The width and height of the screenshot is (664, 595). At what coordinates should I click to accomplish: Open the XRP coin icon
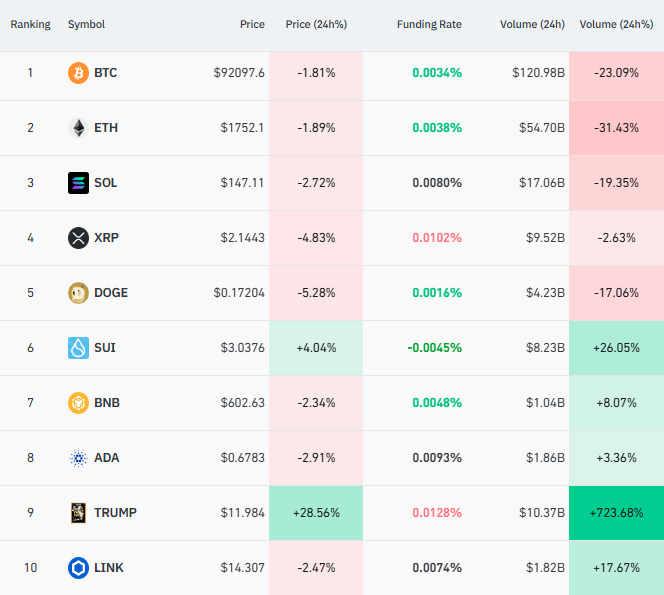pos(78,238)
